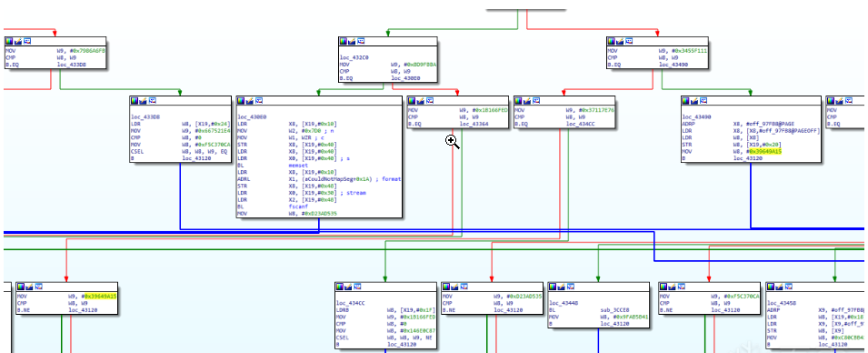868x353 pixels.
Task: Click the pencil icon on loc_43448 block
Action: (562, 287)
